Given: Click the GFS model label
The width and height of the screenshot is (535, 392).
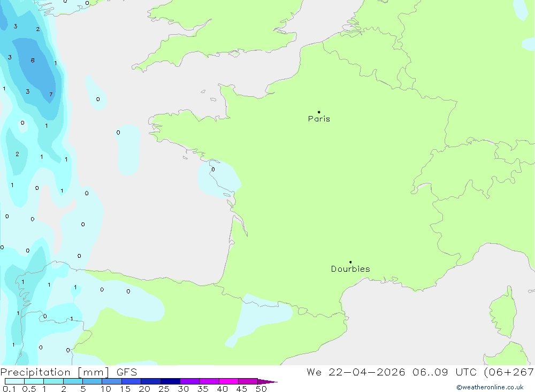Looking at the screenshot, I should pyautogui.click(x=127, y=372).
